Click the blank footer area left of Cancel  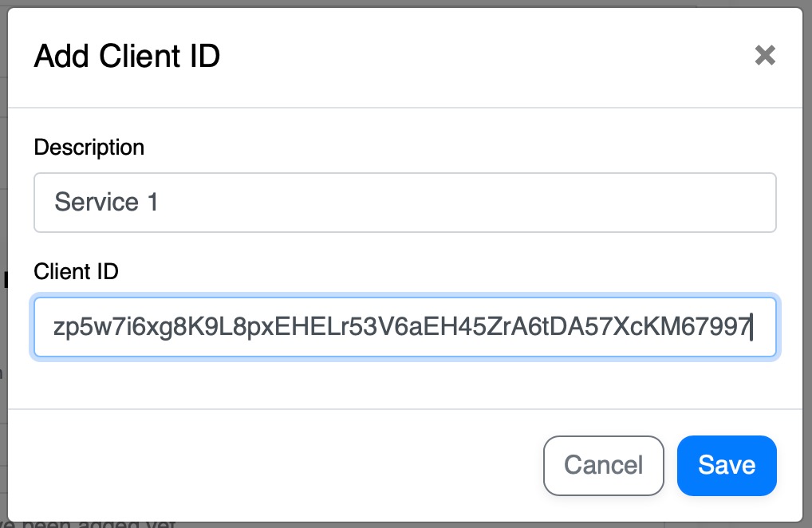279,465
